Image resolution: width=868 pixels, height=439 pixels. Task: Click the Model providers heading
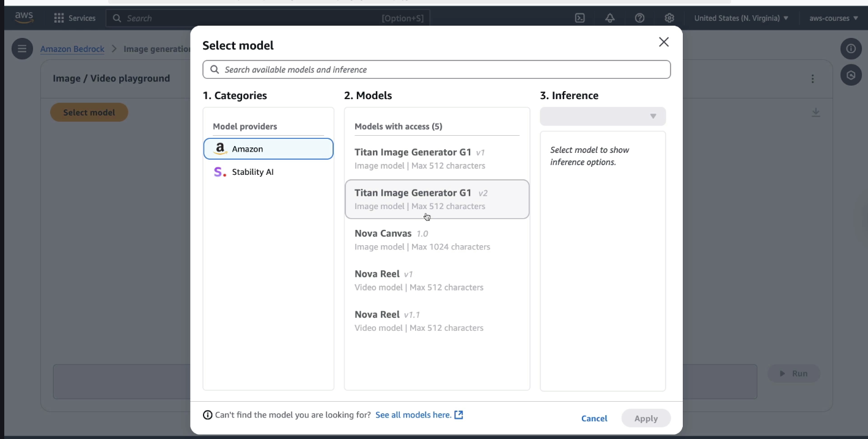click(245, 127)
